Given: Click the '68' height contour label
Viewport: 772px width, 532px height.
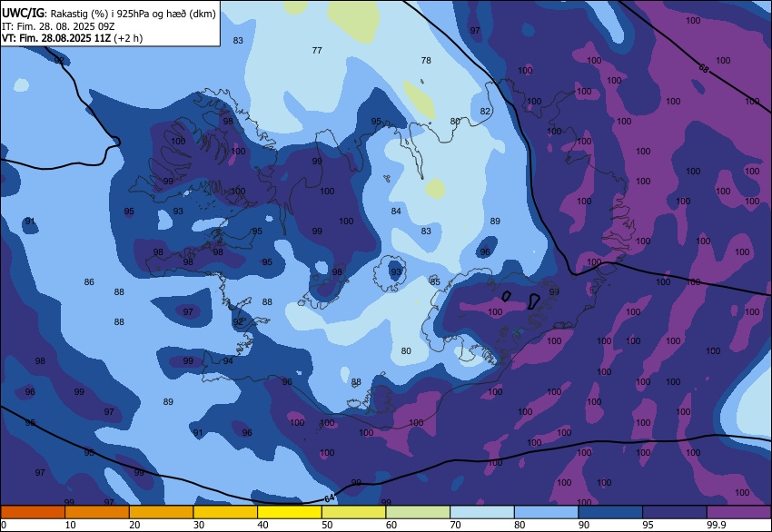Looking at the screenshot, I should (x=704, y=68).
